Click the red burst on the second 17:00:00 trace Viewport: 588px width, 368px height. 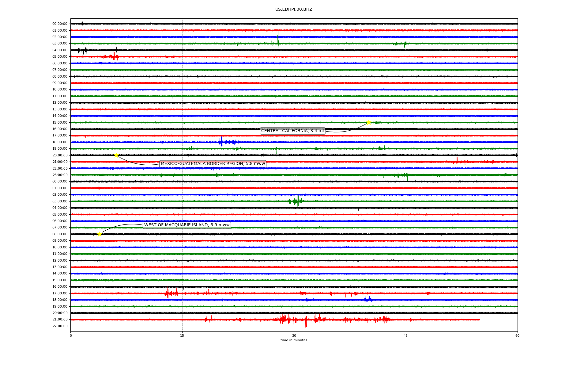click(168, 293)
